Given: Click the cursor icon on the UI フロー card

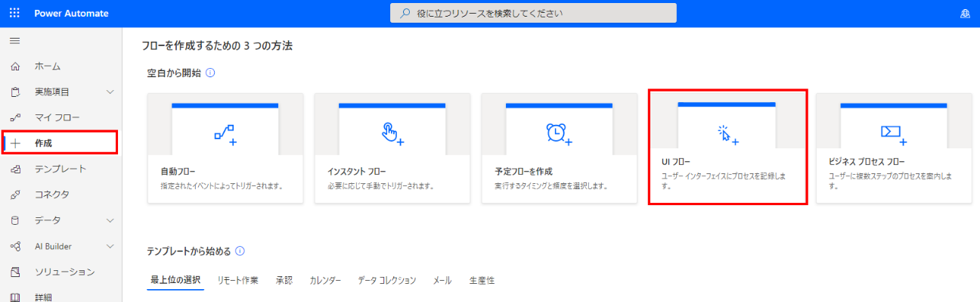Looking at the screenshot, I should pos(727,135).
